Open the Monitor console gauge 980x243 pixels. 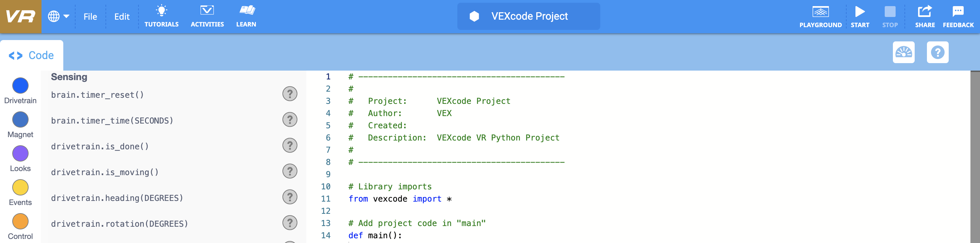(x=903, y=52)
